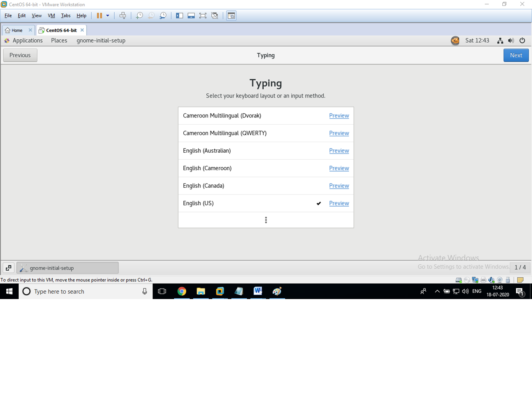Click the GNOME show-desktop icon in bottom panel

(x=8, y=268)
